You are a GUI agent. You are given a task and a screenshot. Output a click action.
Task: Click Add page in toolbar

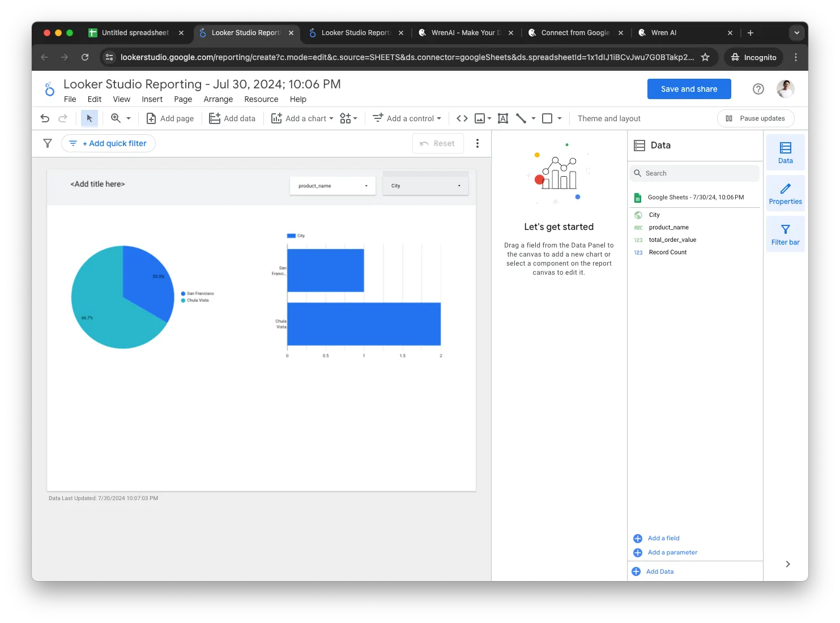coord(170,118)
